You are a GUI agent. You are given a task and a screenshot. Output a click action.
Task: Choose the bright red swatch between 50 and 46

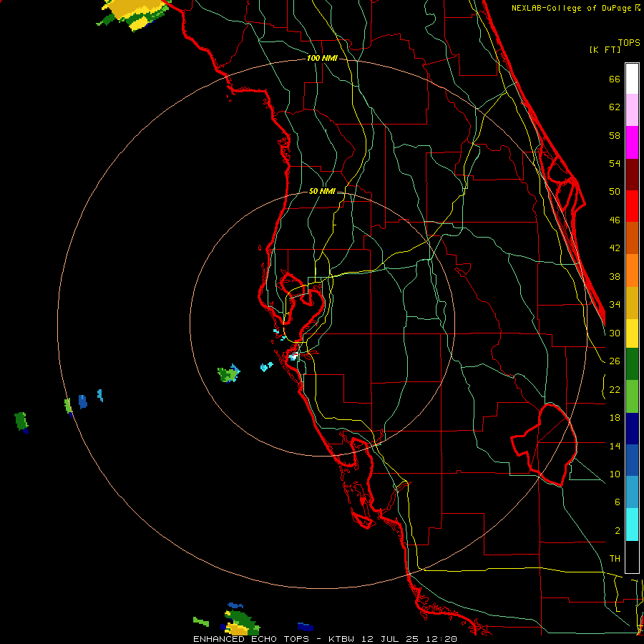[632, 206]
